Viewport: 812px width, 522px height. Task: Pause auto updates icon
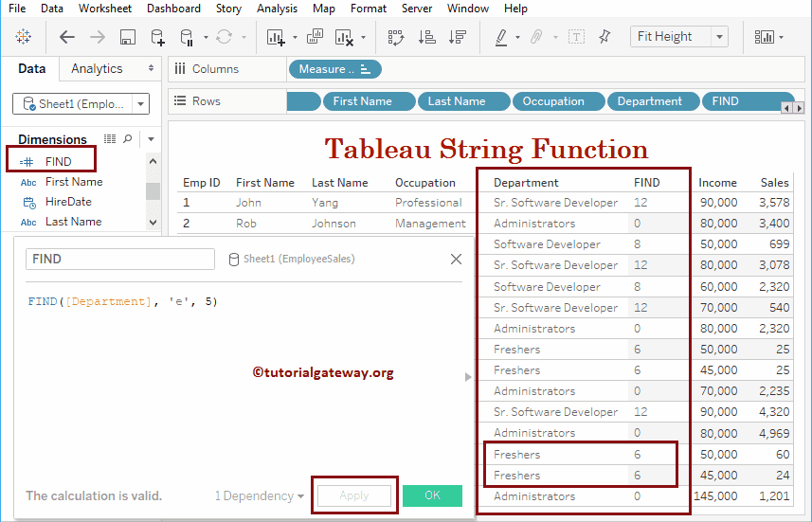[x=187, y=37]
